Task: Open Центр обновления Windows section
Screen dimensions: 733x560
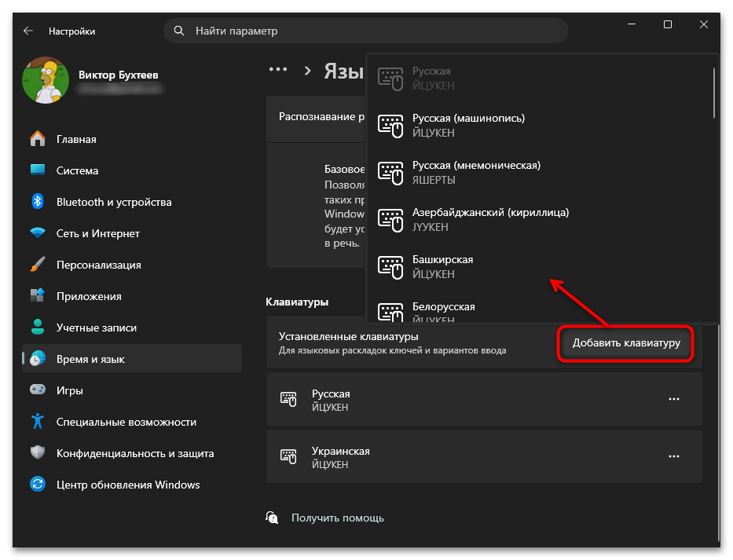Action: coord(132,485)
